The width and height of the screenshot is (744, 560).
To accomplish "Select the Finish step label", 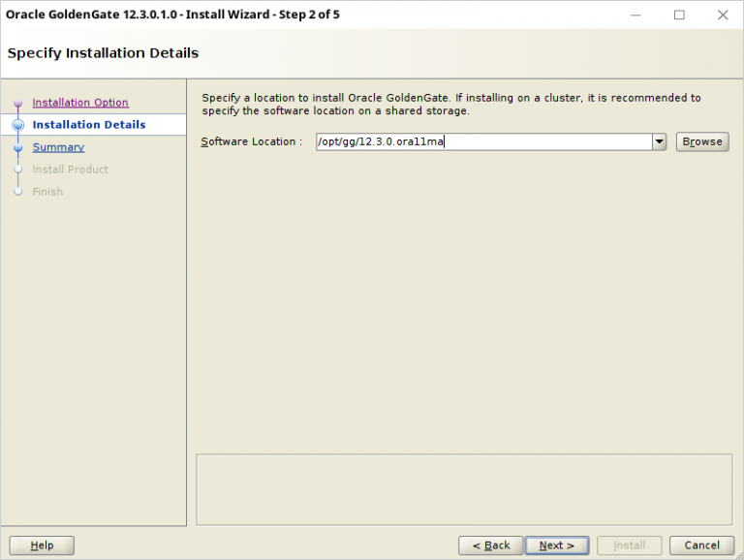I will (47, 192).
